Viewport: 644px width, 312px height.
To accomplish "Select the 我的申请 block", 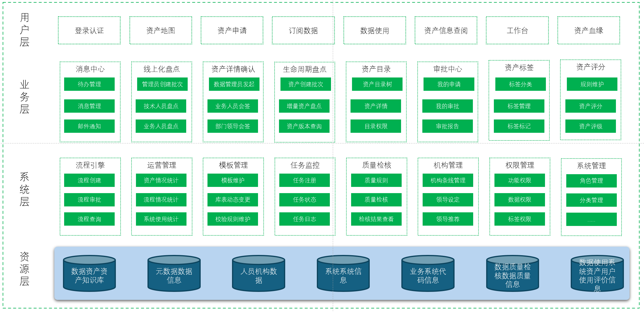I will 449,84.
